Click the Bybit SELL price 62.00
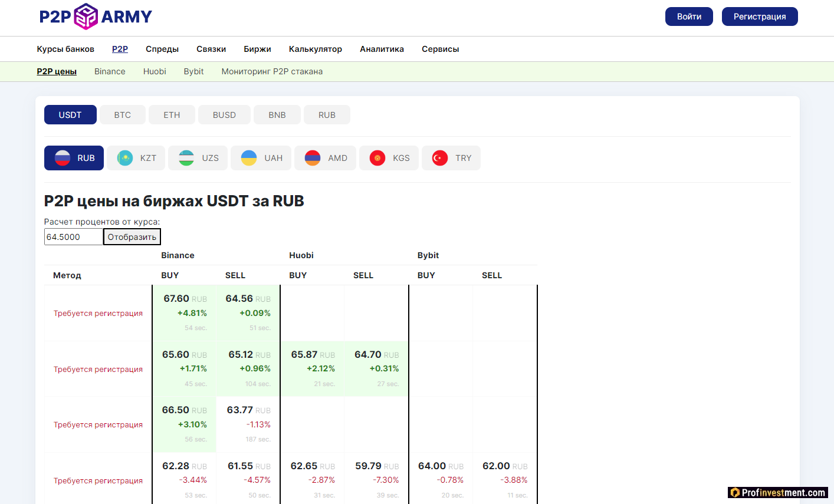The image size is (834, 504). point(496,466)
